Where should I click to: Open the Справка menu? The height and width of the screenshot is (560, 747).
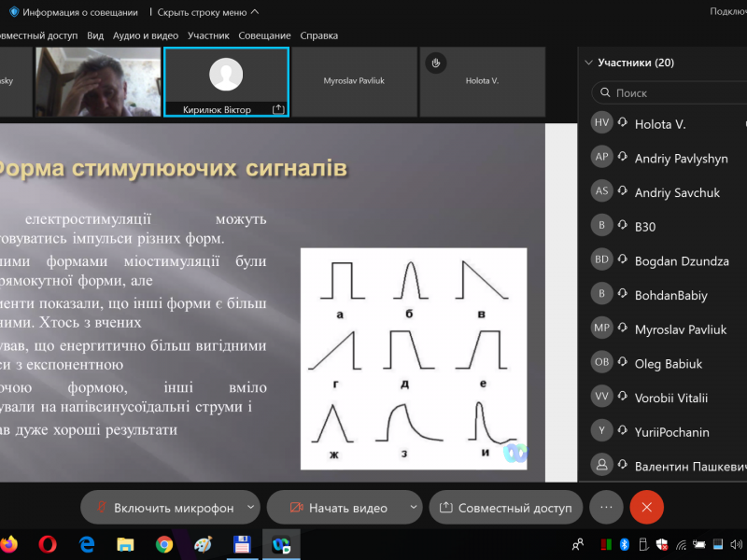pyautogui.click(x=318, y=35)
